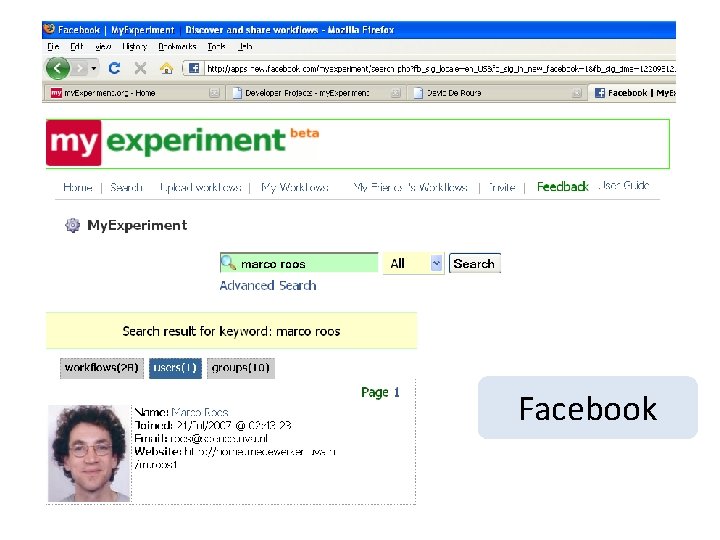The height and width of the screenshot is (540, 720).
Task: Click the 'Search result for keyword' banner text
Action: pos(231,331)
